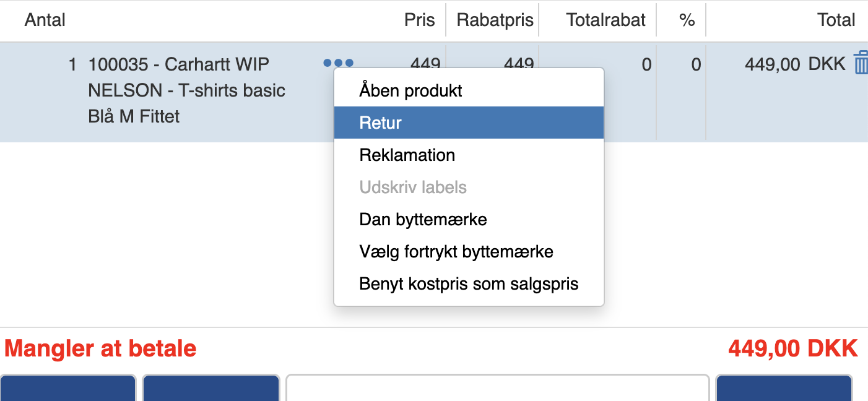
Task: Choose Åben produkt from the context menu
Action: [x=410, y=91]
